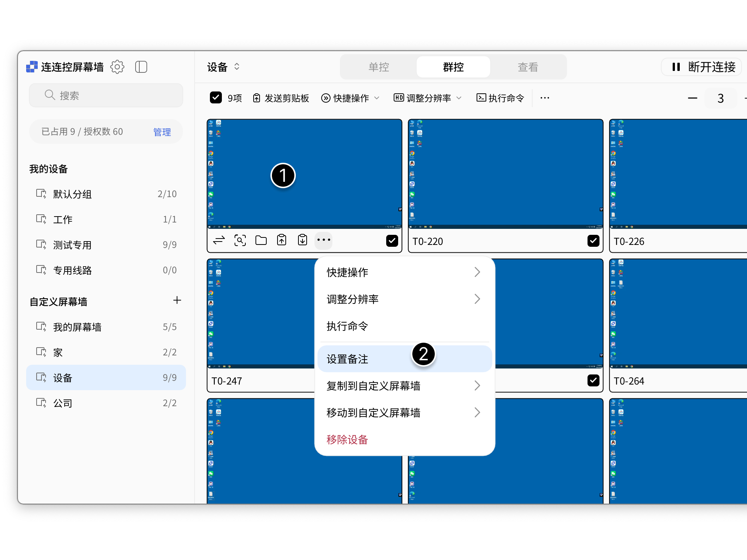Open settings via the gear icon

coord(117,67)
